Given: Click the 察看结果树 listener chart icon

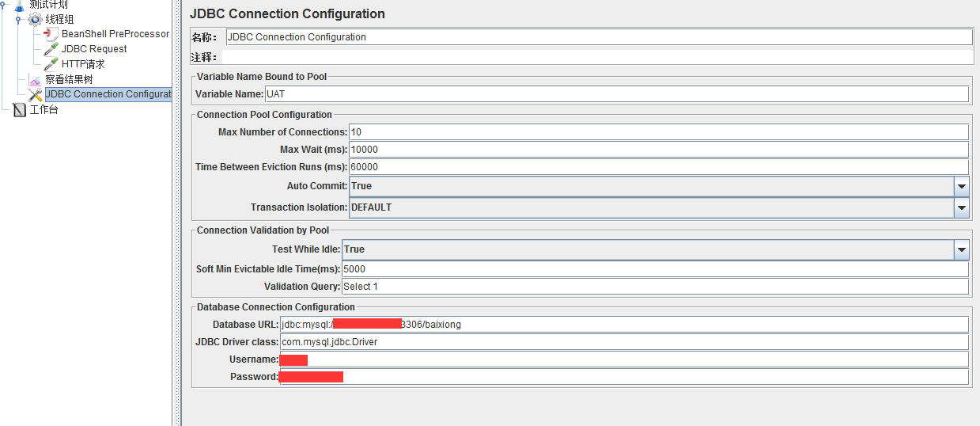Looking at the screenshot, I should (x=36, y=80).
